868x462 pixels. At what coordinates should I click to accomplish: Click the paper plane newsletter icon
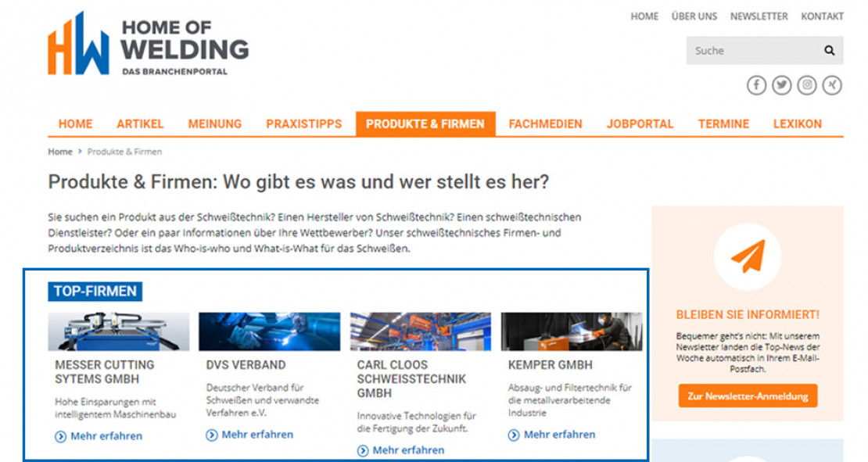(748, 256)
